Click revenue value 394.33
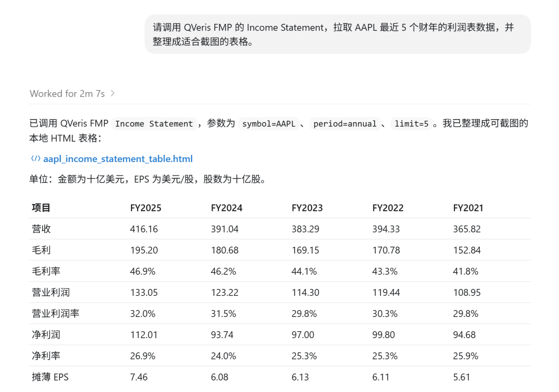 386,229
